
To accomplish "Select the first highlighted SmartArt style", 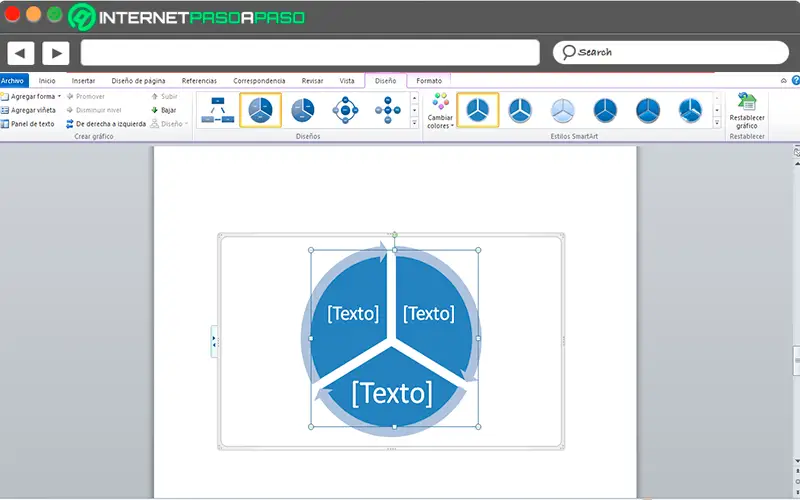I will pos(478,110).
